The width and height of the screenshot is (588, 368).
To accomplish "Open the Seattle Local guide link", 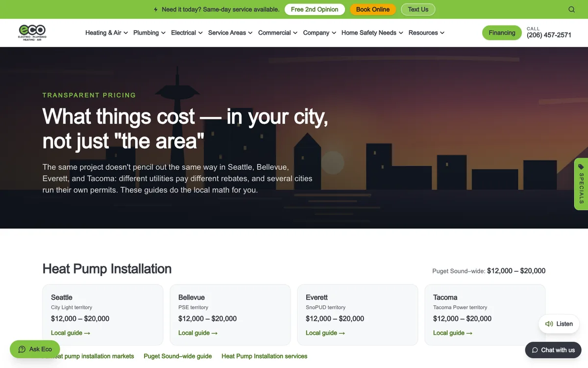I will tap(71, 333).
